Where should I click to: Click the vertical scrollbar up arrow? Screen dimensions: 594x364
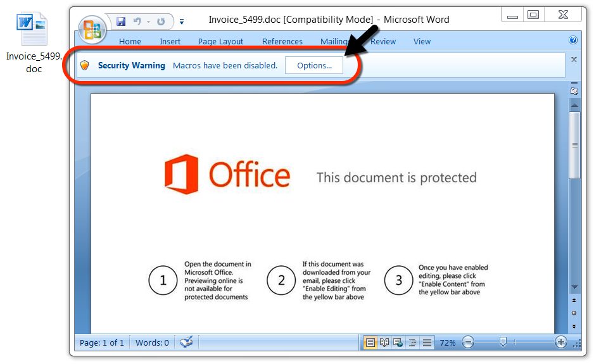(574, 105)
